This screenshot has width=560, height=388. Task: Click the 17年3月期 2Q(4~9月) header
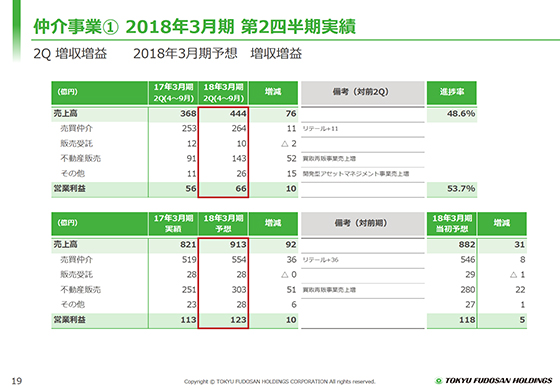(x=173, y=93)
